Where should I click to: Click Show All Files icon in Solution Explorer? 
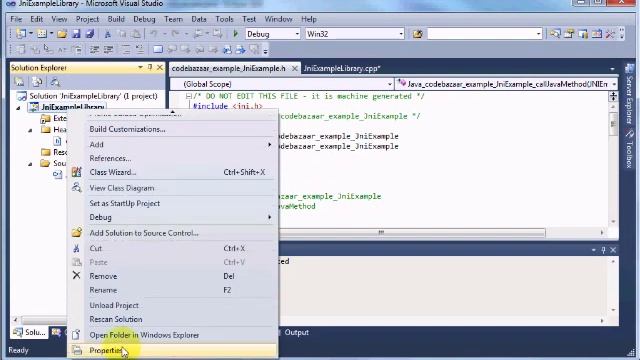pos(37,82)
